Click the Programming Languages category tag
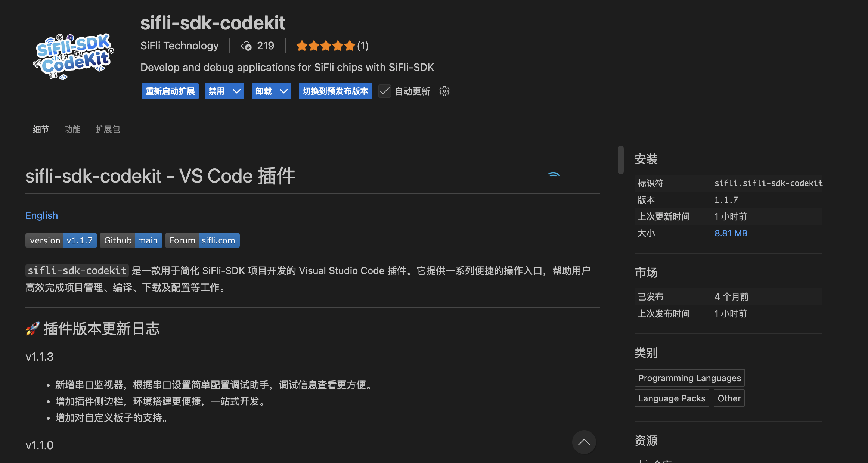 click(689, 378)
